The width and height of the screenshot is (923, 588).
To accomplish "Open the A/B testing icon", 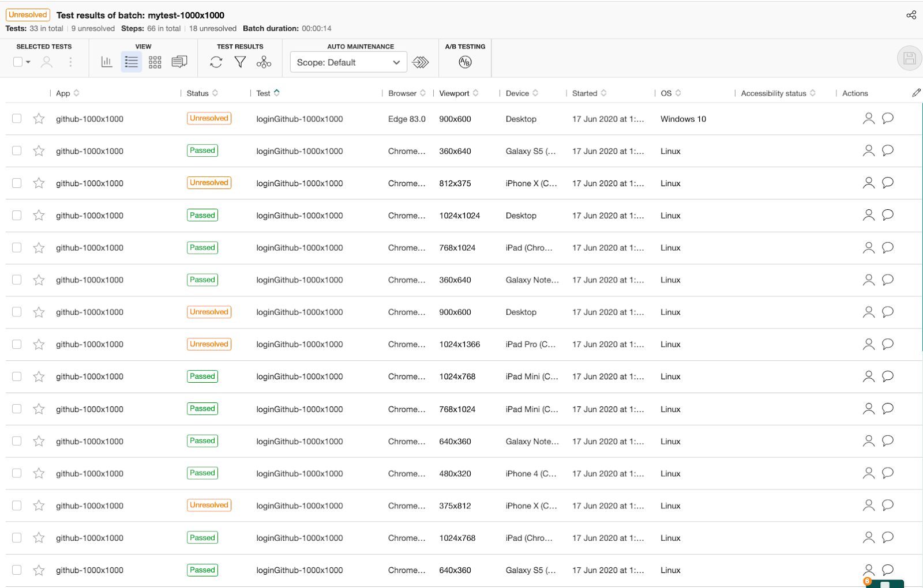I will [x=465, y=62].
